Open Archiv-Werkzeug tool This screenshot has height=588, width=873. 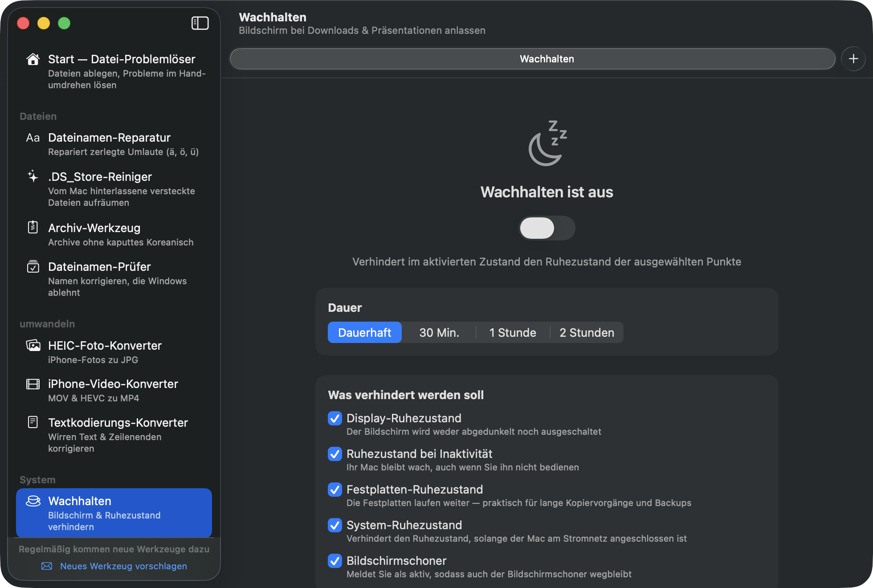pos(114,234)
